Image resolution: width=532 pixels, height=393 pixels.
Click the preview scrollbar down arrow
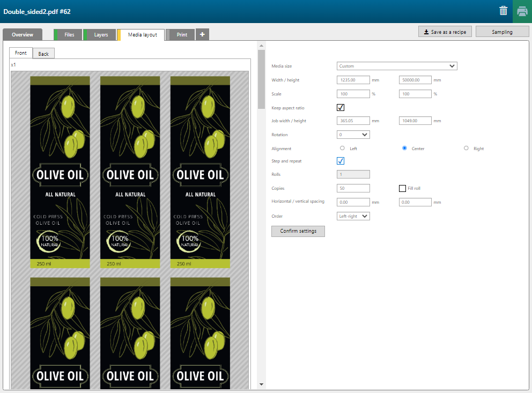pos(261,384)
